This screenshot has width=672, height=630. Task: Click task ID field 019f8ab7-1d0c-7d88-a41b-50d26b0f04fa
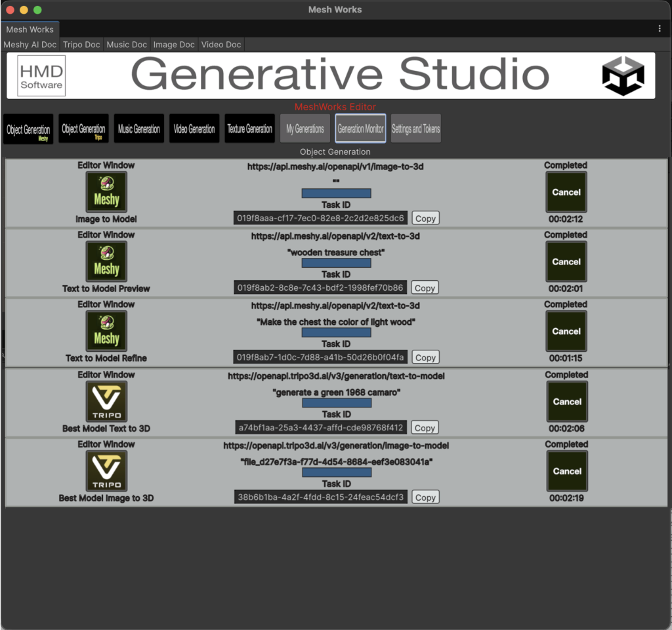320,357
